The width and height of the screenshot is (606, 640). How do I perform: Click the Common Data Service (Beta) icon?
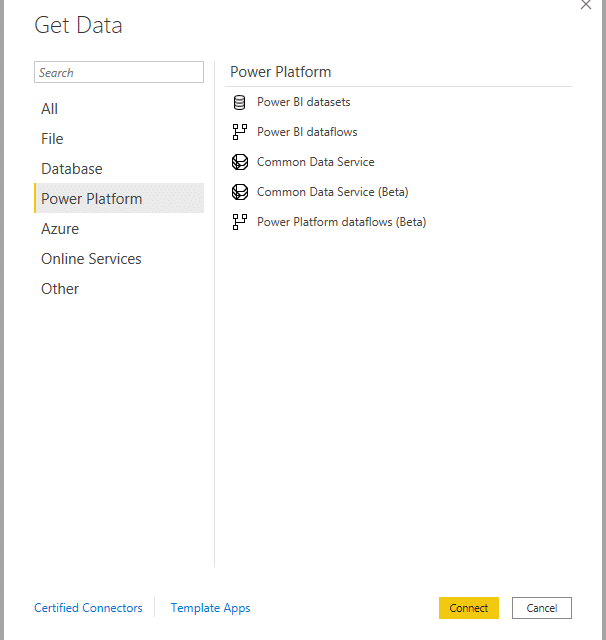click(239, 192)
